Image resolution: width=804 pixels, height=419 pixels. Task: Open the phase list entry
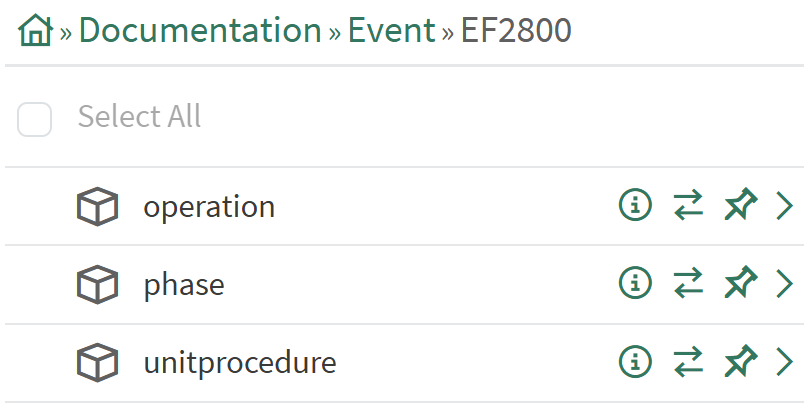(184, 285)
